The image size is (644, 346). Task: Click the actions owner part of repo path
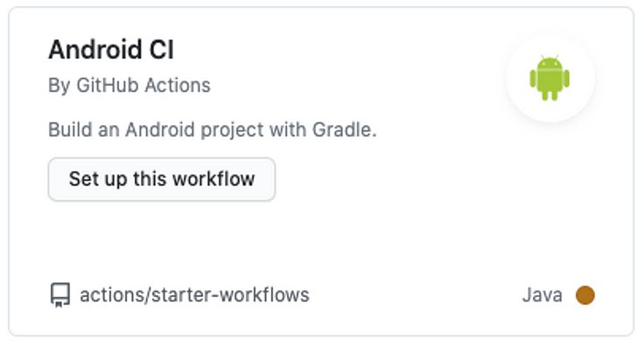click(113, 295)
